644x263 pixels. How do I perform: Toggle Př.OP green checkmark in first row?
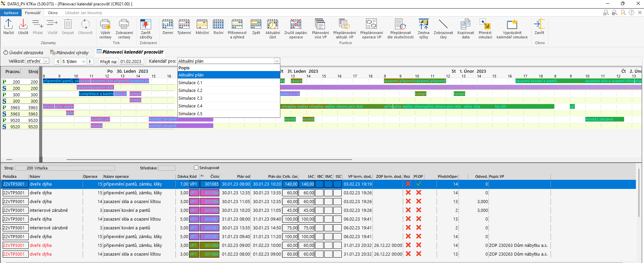click(x=419, y=184)
